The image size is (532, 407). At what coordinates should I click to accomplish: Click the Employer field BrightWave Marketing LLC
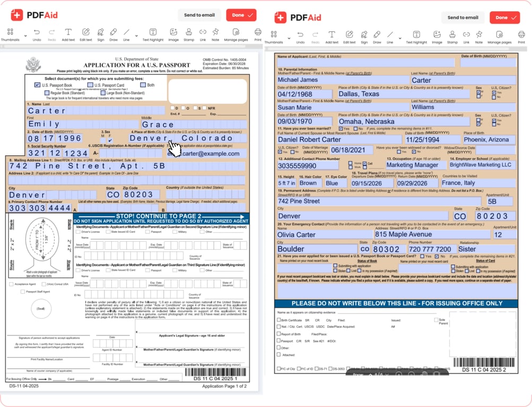tap(482, 165)
